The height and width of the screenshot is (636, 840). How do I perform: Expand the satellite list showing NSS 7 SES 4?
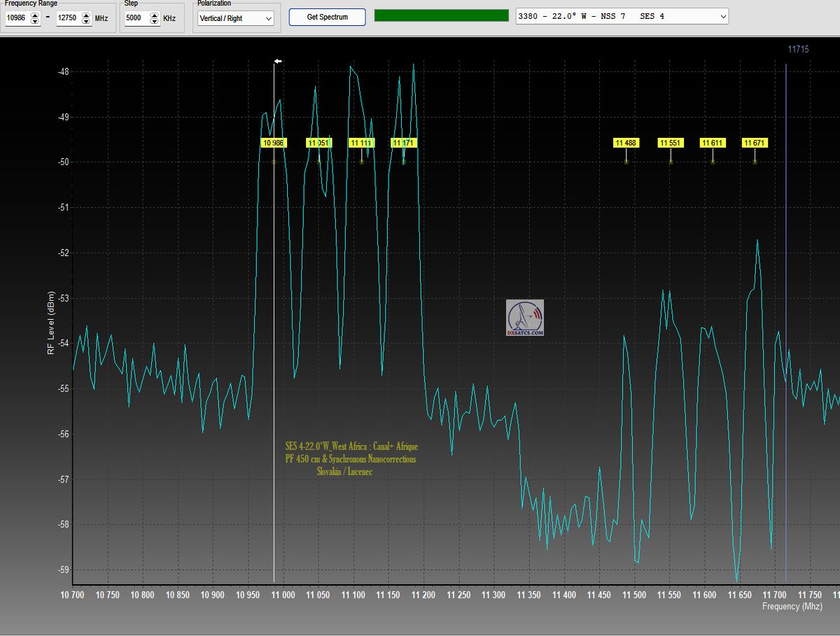(x=622, y=16)
